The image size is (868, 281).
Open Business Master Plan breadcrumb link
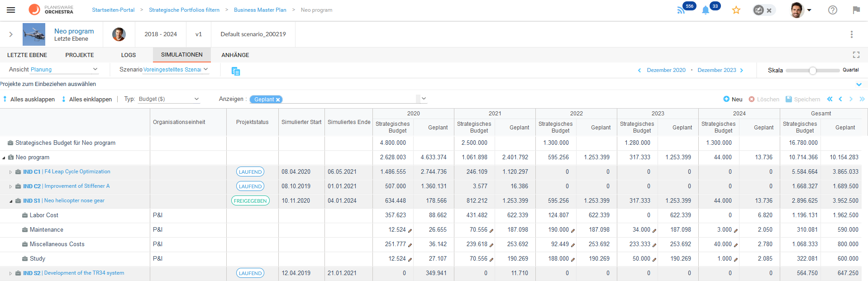[x=260, y=10]
